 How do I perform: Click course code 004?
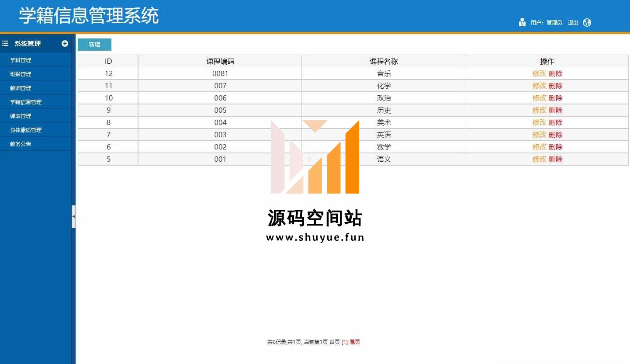click(x=220, y=122)
